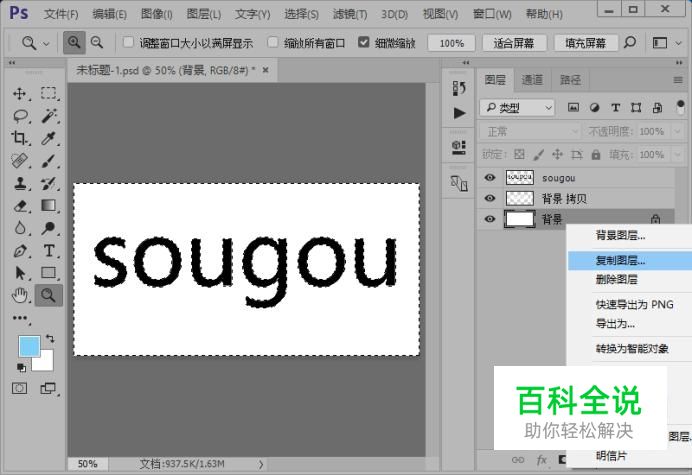
Task: Open the 类型 layer filter dropdown
Action: click(517, 107)
